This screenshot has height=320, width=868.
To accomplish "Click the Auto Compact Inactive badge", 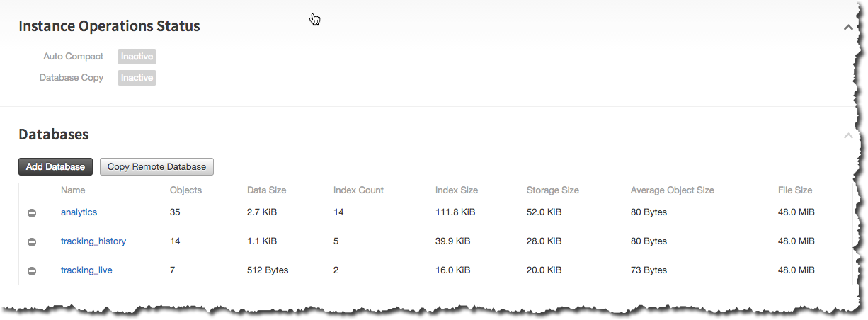I will tap(137, 57).
